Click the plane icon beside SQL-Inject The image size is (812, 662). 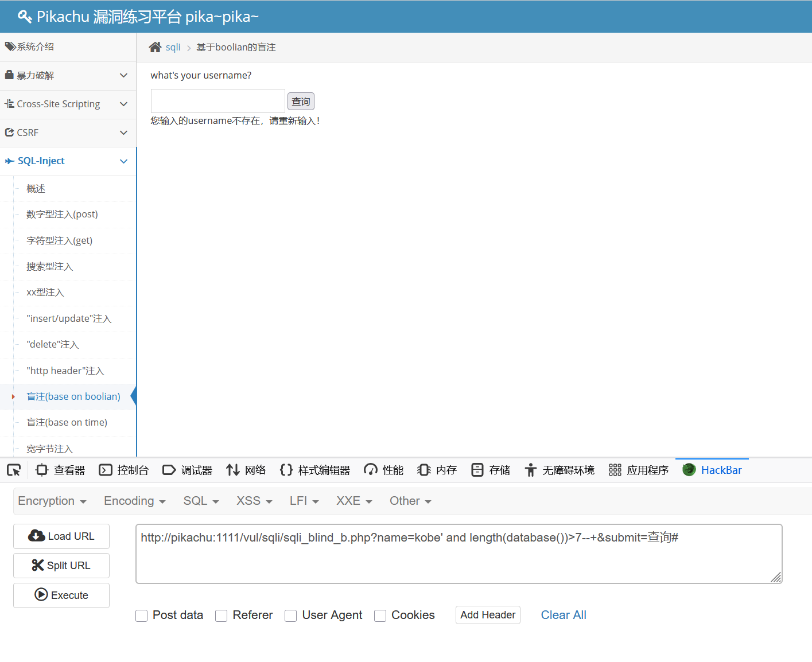(10, 161)
